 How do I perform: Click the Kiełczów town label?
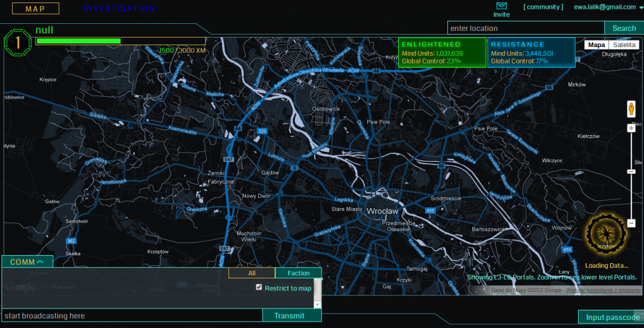click(589, 136)
